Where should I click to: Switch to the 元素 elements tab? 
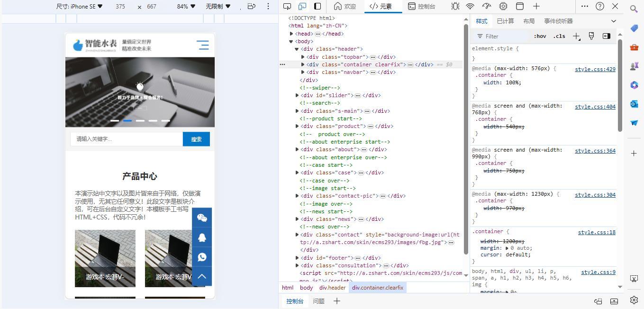pos(381,6)
